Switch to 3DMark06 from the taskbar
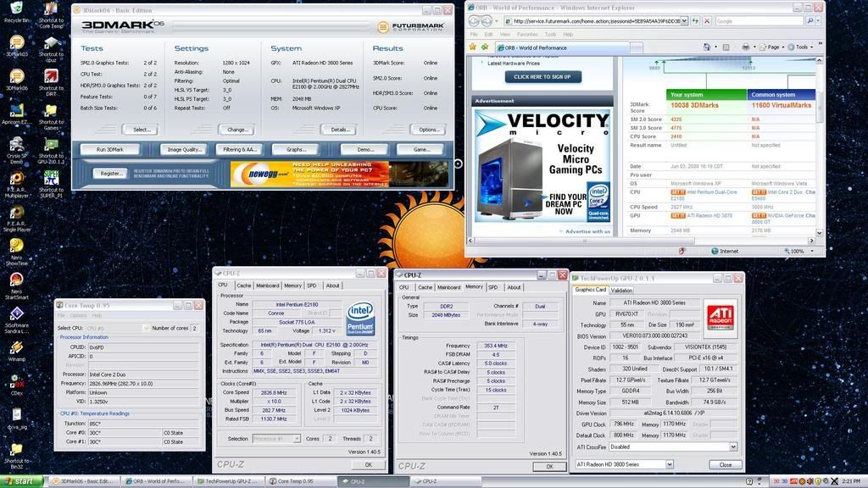Image resolution: width=868 pixels, height=488 pixels. 83,481
